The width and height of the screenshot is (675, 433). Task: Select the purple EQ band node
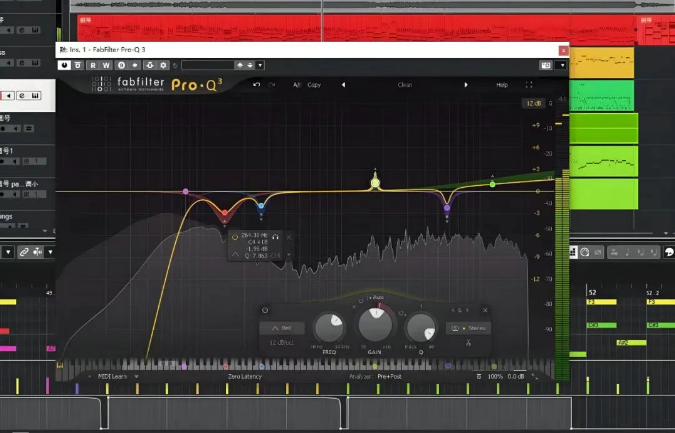pos(447,208)
